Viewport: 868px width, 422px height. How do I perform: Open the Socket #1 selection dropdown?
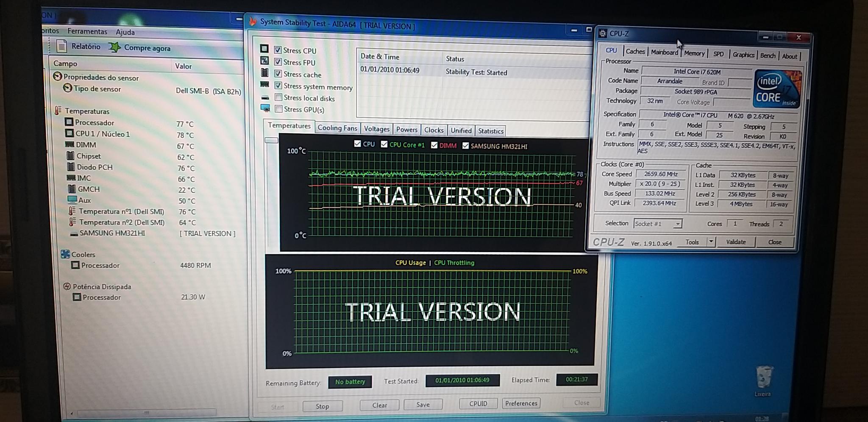pyautogui.click(x=658, y=223)
